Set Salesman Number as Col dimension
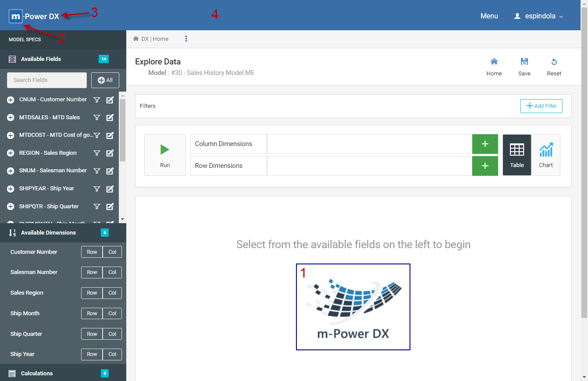The image size is (588, 381). 112,272
